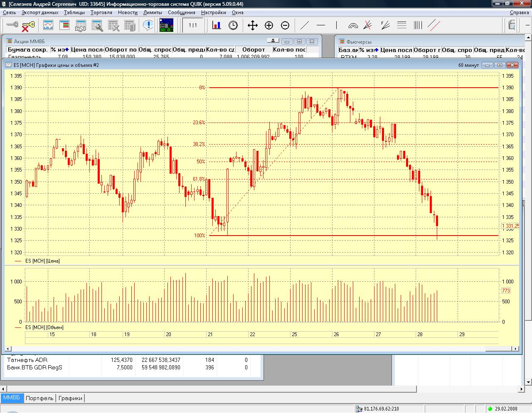Viewport: 532px width, 413px height.
Task: Open the quotes table icon with colored bars
Action: pos(64,25)
